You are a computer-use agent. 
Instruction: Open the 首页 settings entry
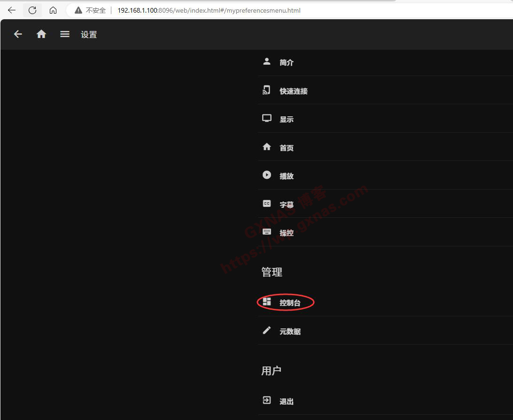coord(287,148)
